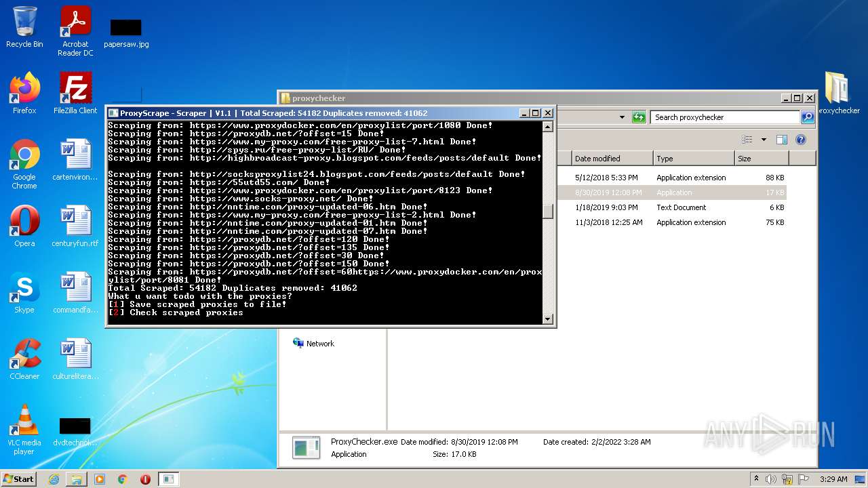868x488 pixels.
Task: Open Skype desktop shortcut
Action: click(x=24, y=293)
